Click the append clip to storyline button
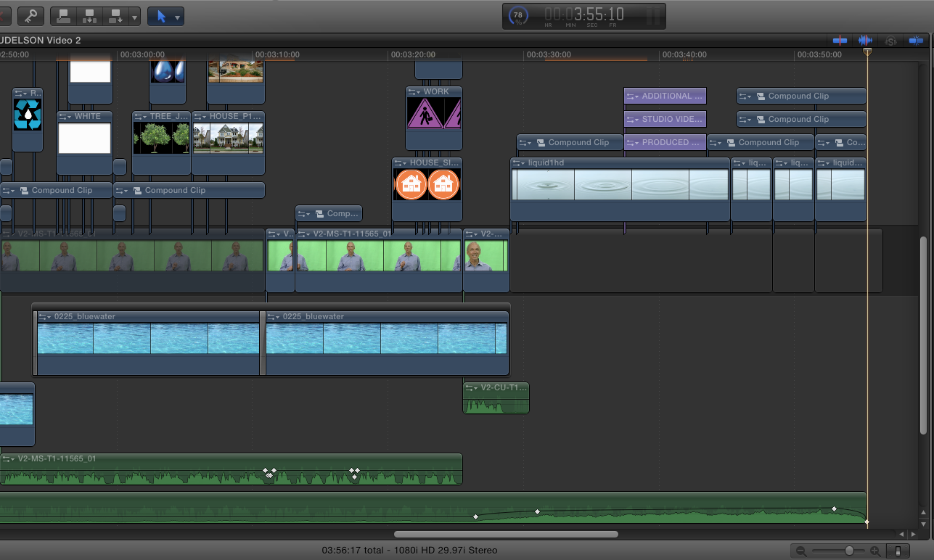This screenshot has width=934, height=560. coord(116,15)
